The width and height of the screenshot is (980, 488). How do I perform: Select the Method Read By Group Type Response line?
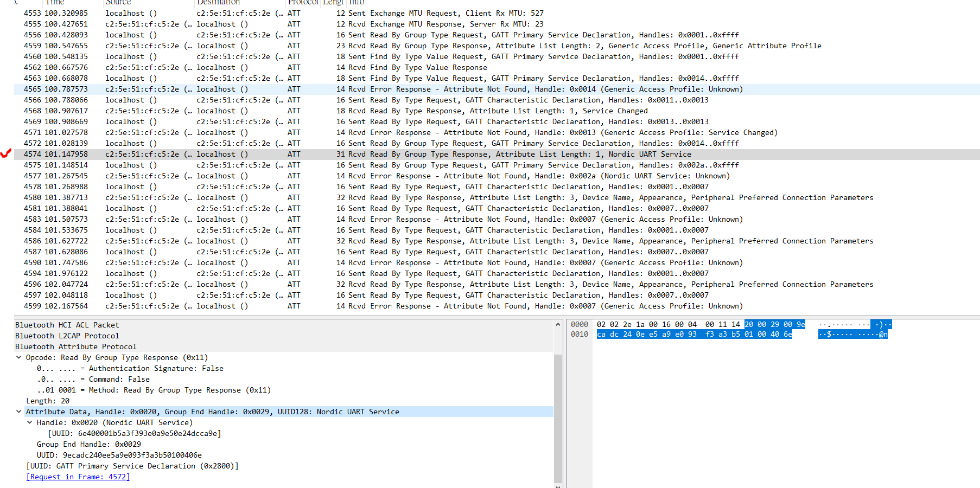point(154,390)
